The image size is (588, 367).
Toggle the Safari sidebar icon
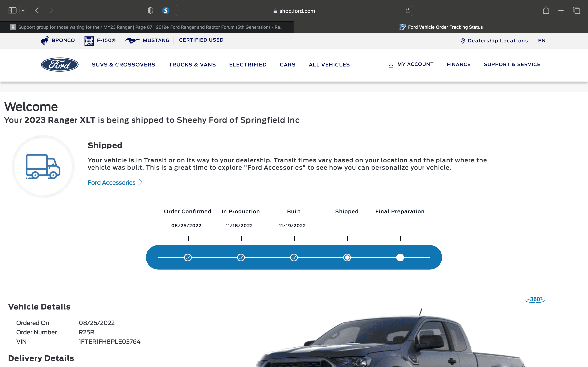coord(12,10)
